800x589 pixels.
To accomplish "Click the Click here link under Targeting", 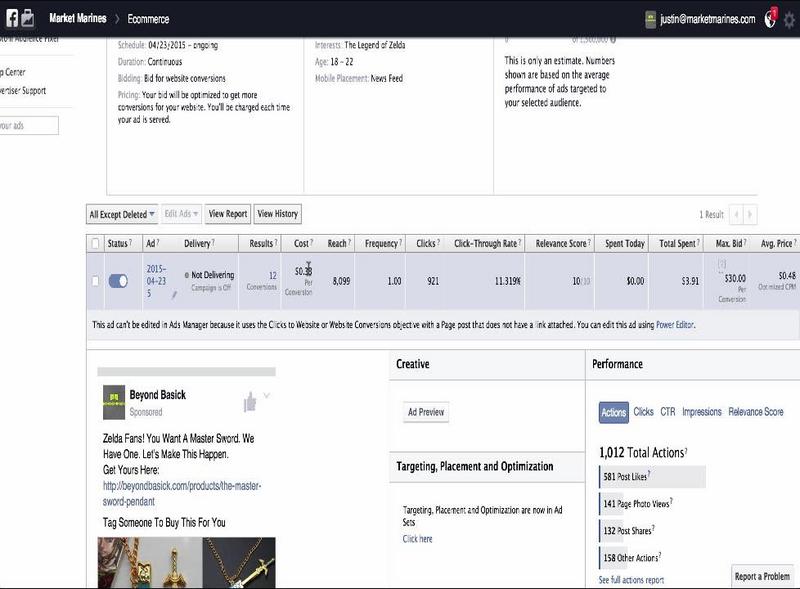I will tap(417, 538).
